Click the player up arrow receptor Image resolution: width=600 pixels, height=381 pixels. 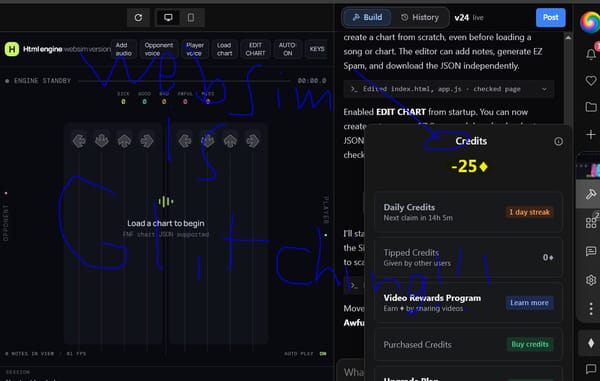coord(230,141)
